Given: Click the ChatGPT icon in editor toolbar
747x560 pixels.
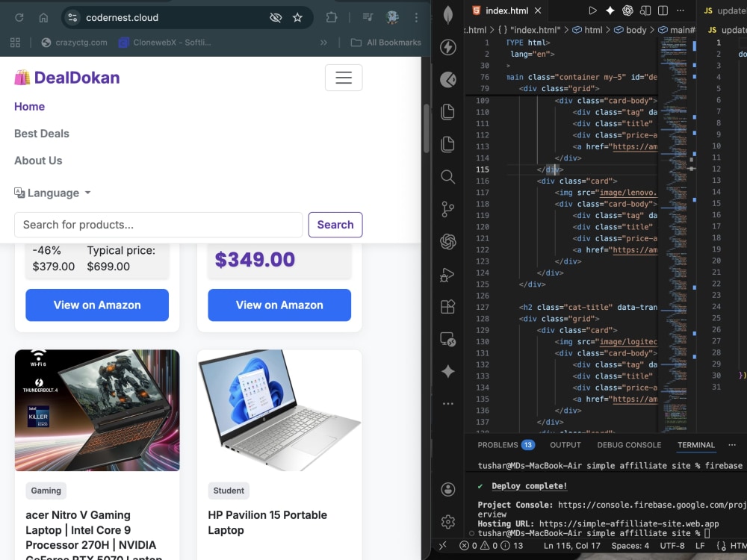Looking at the screenshot, I should 627,10.
